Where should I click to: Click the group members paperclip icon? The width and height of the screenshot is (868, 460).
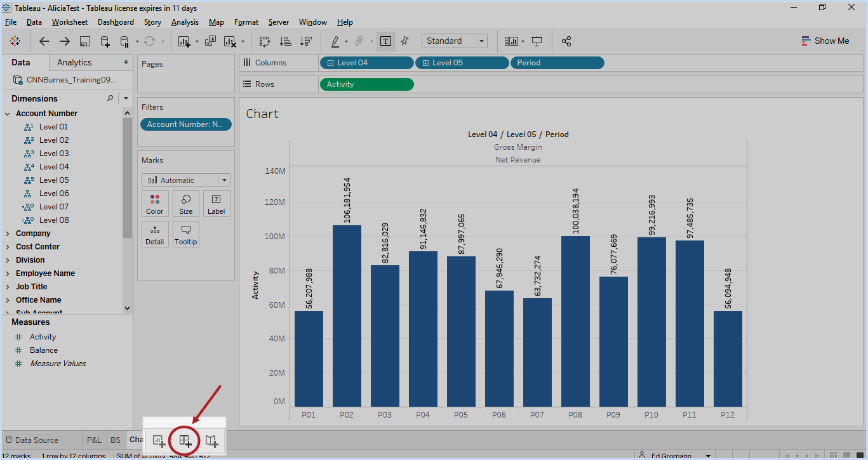click(359, 41)
